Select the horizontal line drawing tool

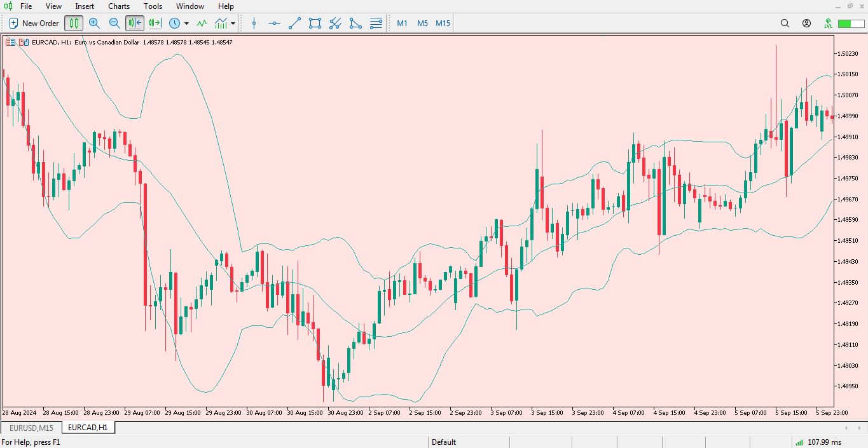(274, 24)
